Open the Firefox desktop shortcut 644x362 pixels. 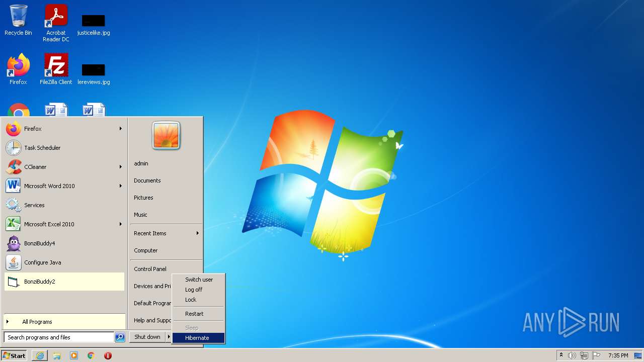point(18,69)
